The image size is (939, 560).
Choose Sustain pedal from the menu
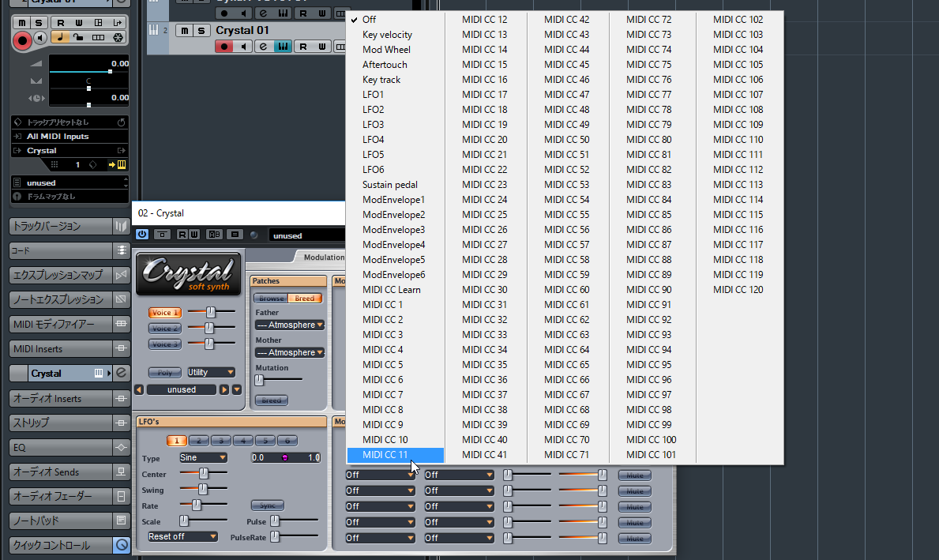point(395,185)
